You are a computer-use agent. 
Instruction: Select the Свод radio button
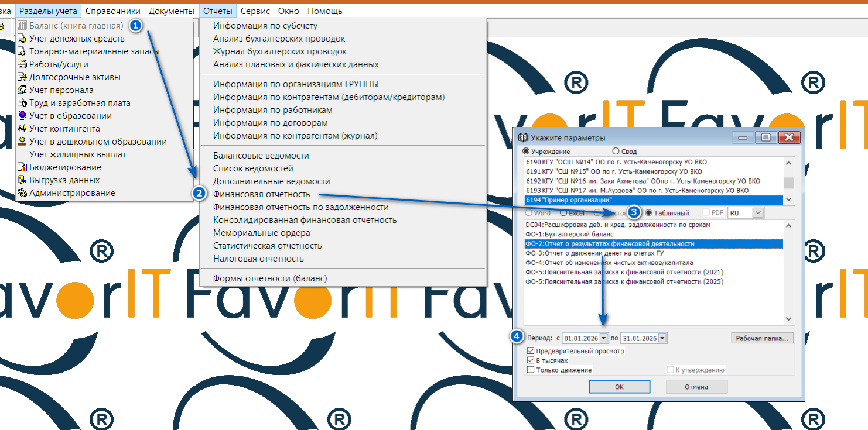point(616,151)
